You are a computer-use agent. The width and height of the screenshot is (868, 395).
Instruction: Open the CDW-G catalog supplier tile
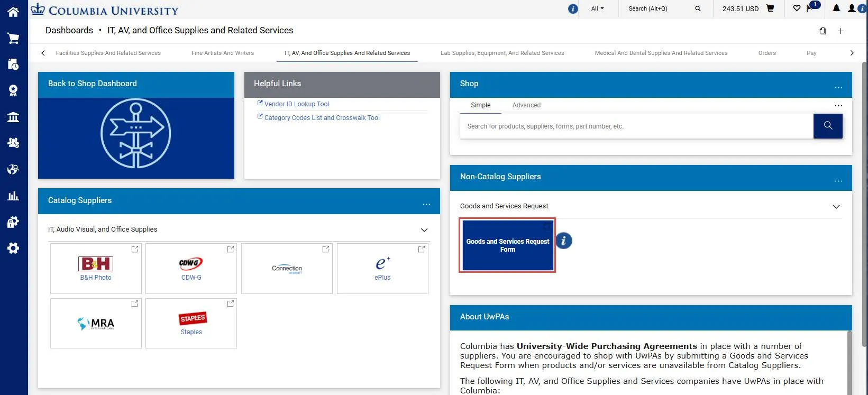191,269
